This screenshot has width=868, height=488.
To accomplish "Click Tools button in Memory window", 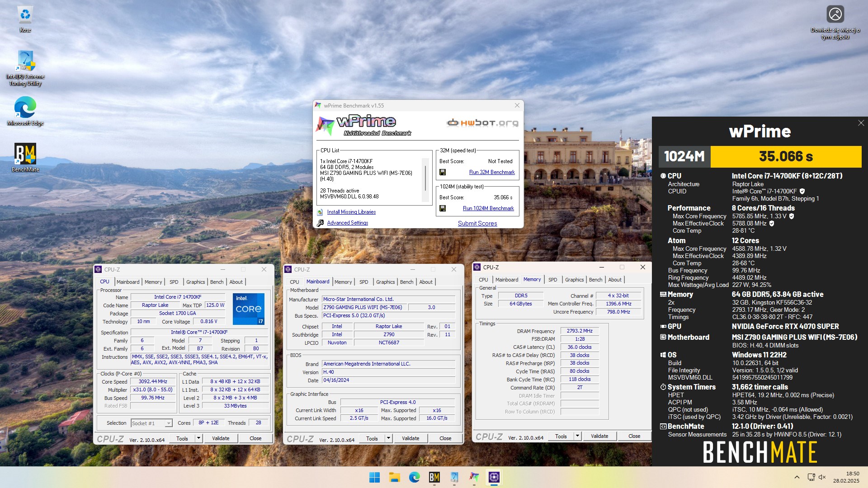I will 561,436.
